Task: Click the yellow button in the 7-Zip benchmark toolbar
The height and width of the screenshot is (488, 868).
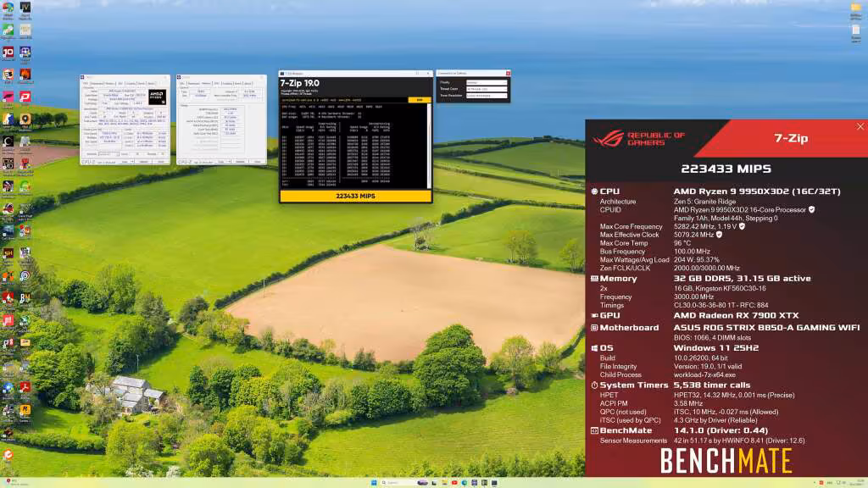Action: [418, 98]
